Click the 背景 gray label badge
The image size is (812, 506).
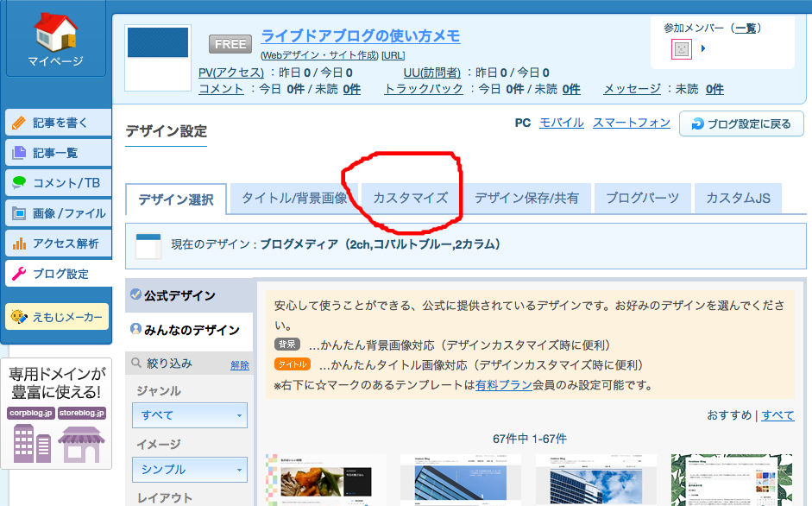[286, 345]
